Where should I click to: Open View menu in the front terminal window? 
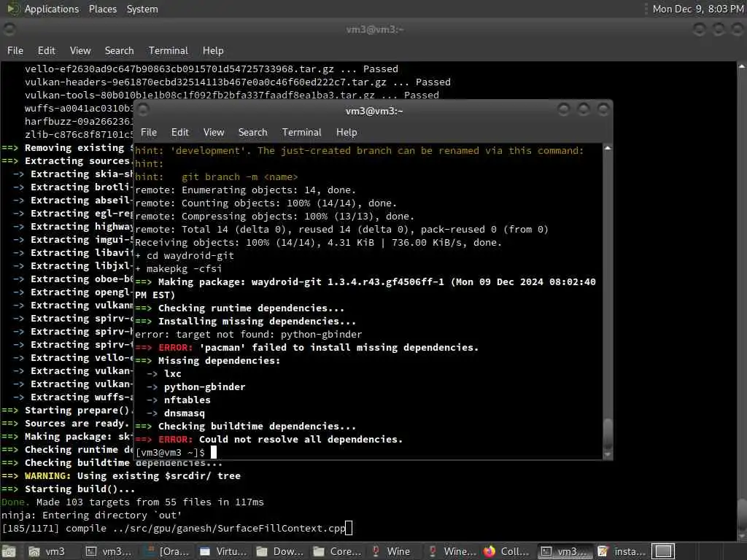[214, 133]
